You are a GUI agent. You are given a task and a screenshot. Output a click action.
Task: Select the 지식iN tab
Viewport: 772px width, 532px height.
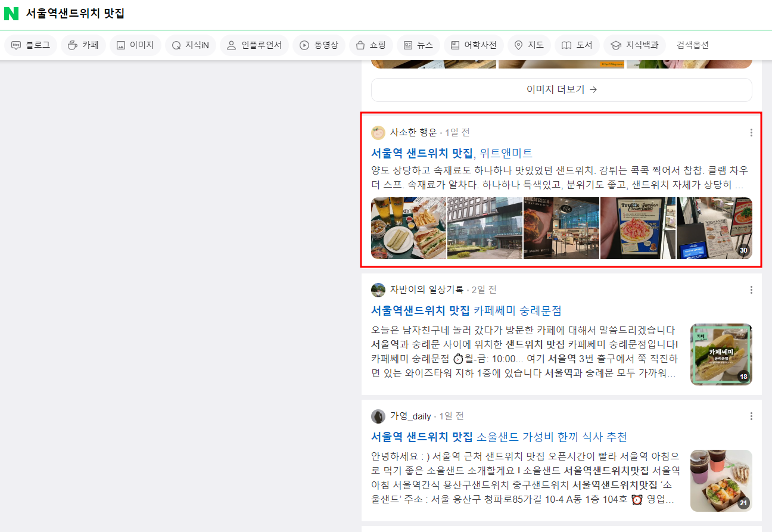click(191, 45)
